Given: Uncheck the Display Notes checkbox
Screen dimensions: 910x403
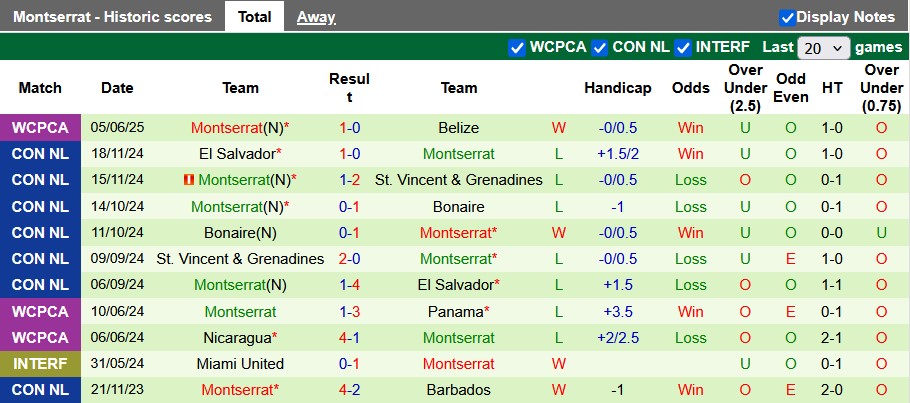Looking at the screenshot, I should click(x=787, y=17).
